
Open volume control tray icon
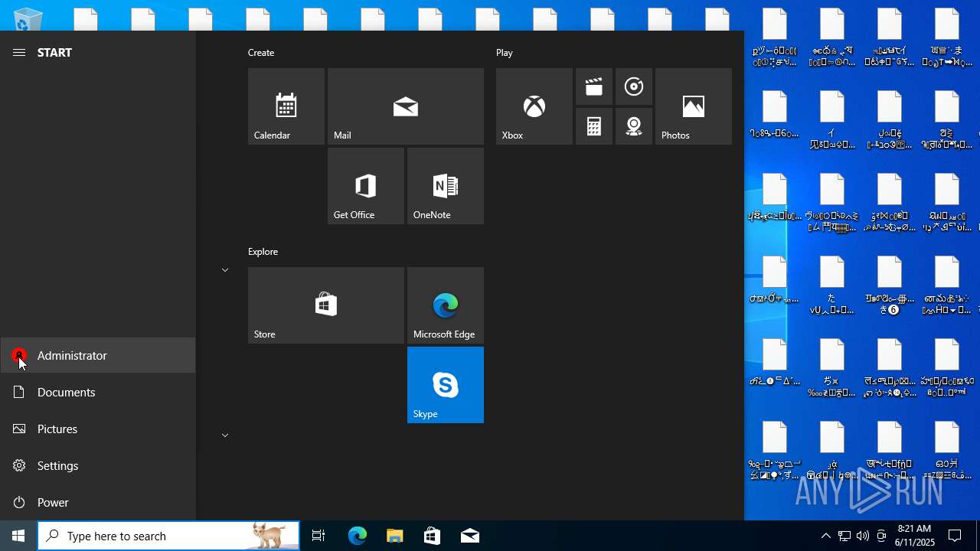pos(863,536)
